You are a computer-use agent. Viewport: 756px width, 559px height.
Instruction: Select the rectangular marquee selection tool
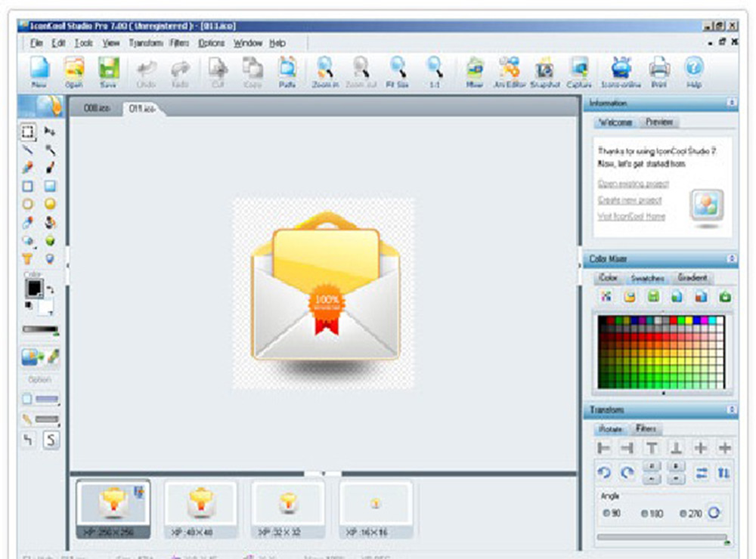28,131
